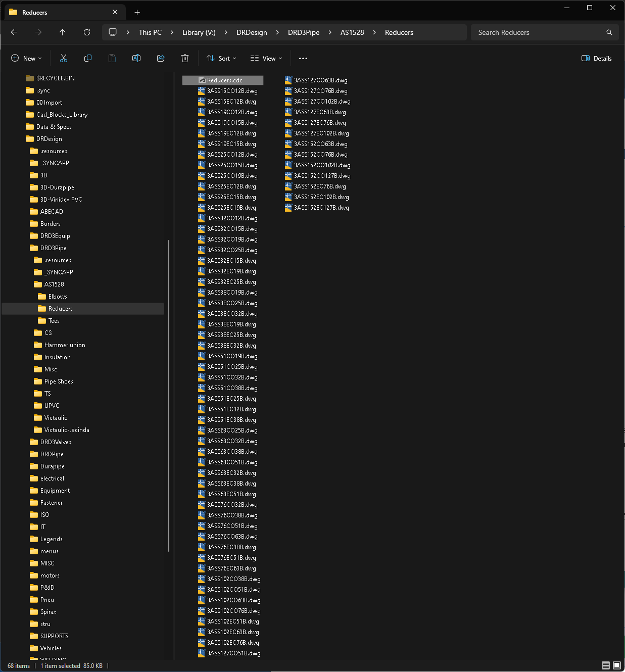Click DRDesign in the address breadcrumb
Screen dimensions: 625x672
coord(252,32)
